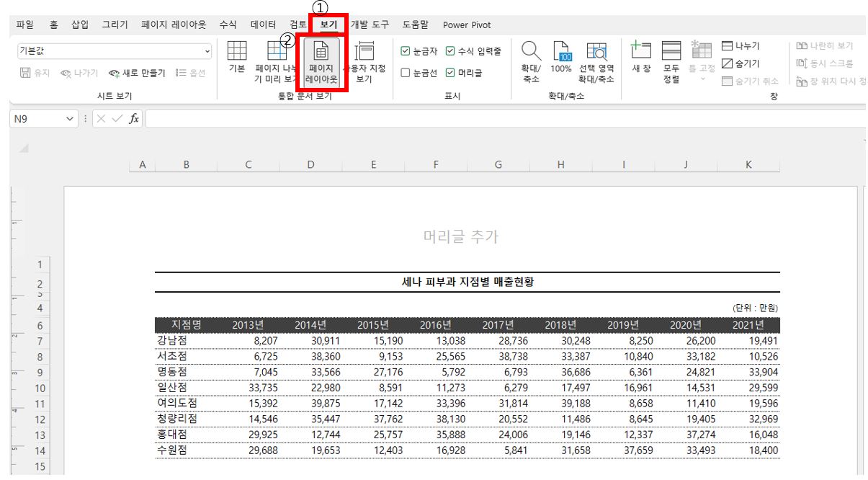Select column A header
The image size is (868, 480).
tap(142, 165)
